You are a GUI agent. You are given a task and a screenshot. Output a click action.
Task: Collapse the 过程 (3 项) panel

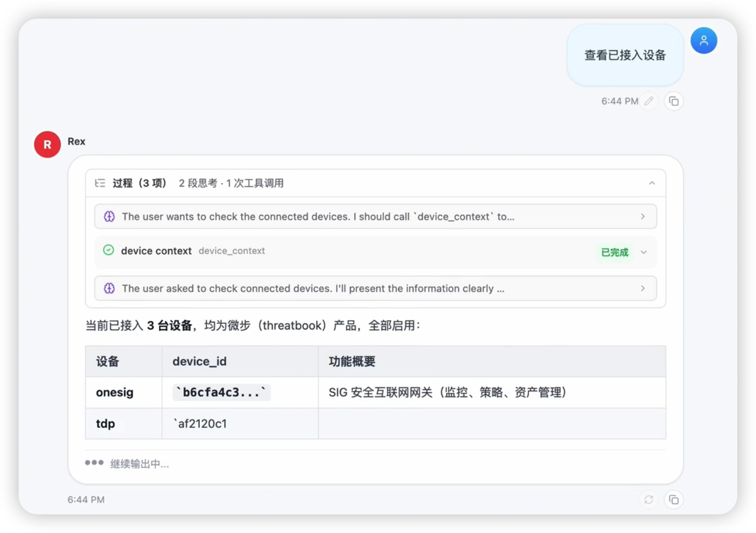point(652,183)
